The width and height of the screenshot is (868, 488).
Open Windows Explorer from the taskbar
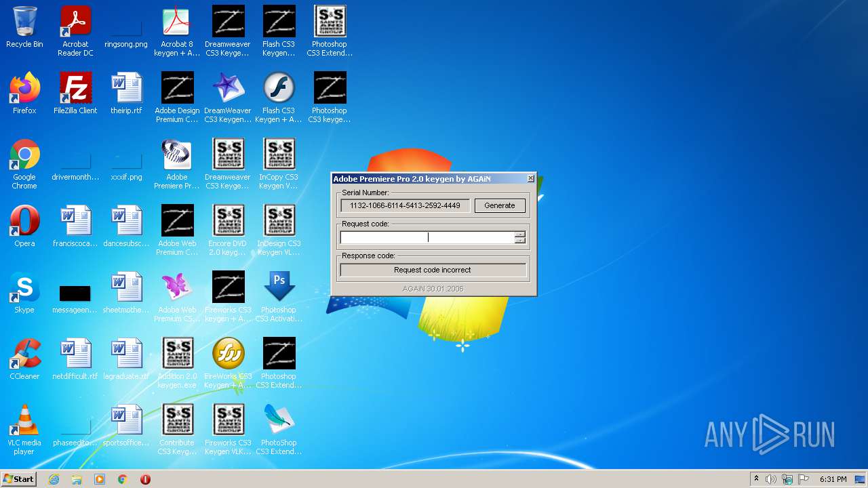pyautogui.click(x=77, y=479)
